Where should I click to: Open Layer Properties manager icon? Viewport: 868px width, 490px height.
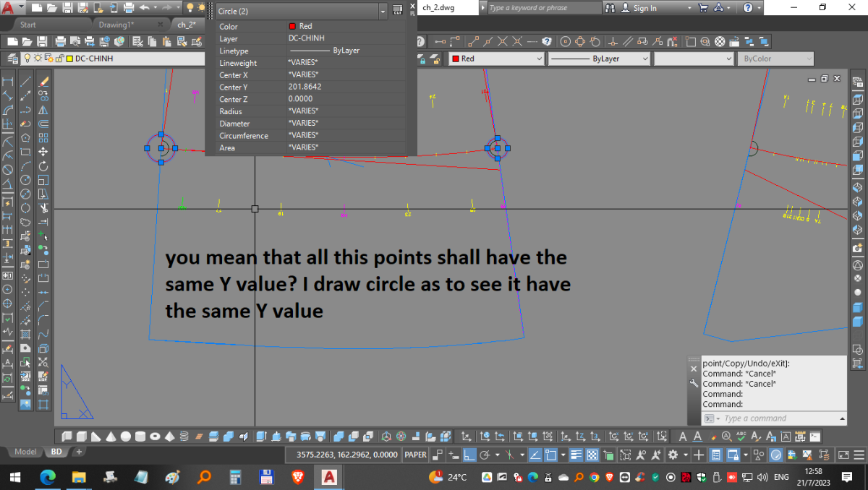(x=12, y=59)
